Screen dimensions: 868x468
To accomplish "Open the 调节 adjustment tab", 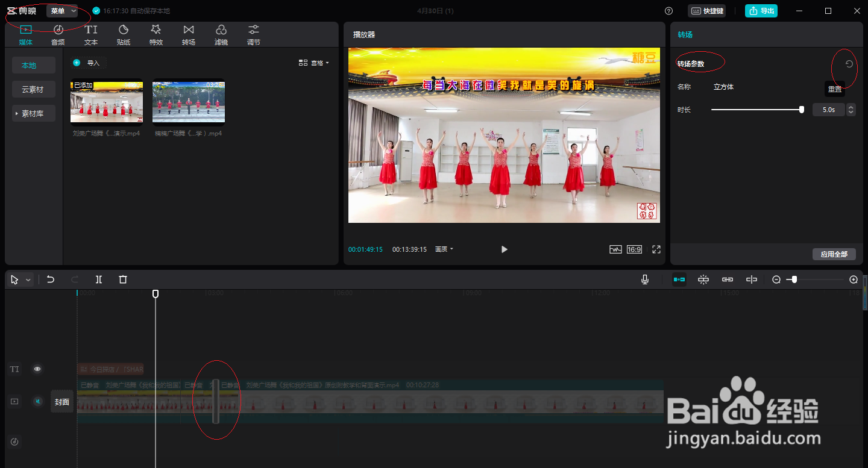I will pos(254,35).
